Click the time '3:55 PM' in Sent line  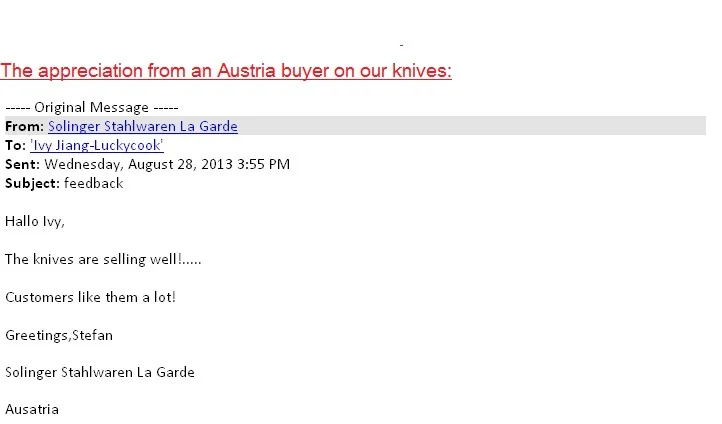[263, 164]
